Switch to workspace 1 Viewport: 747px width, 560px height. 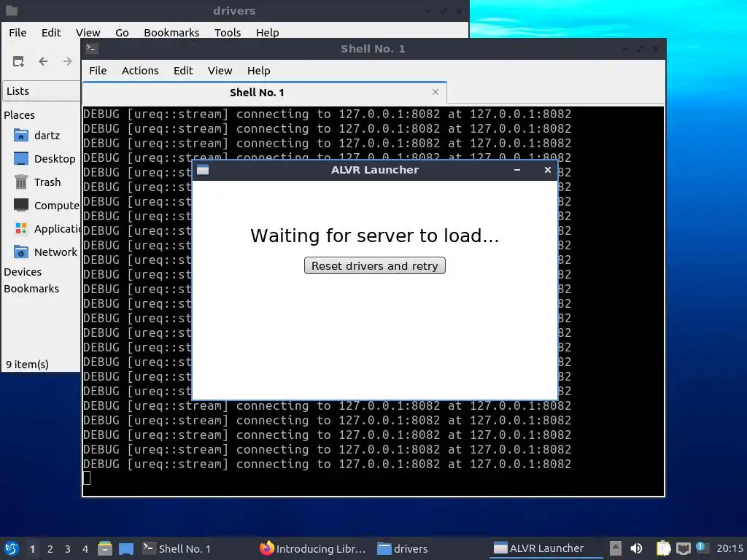[32, 549]
